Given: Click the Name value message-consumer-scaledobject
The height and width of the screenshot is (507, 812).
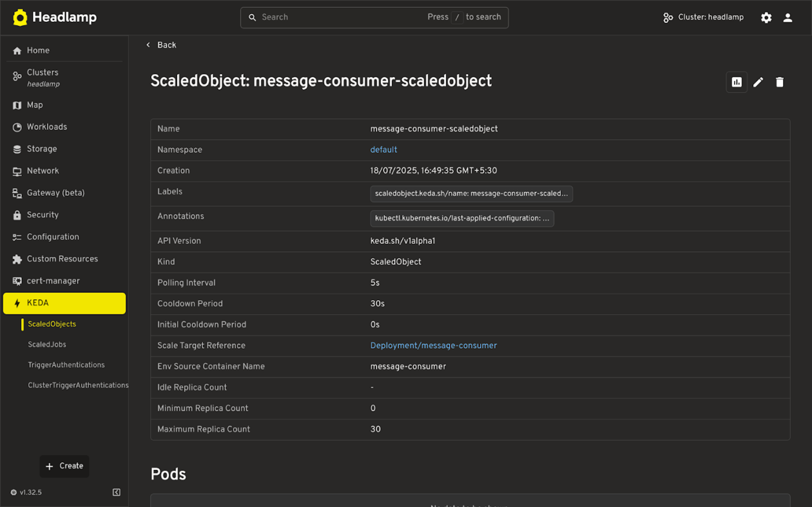Looking at the screenshot, I should click(x=434, y=129).
